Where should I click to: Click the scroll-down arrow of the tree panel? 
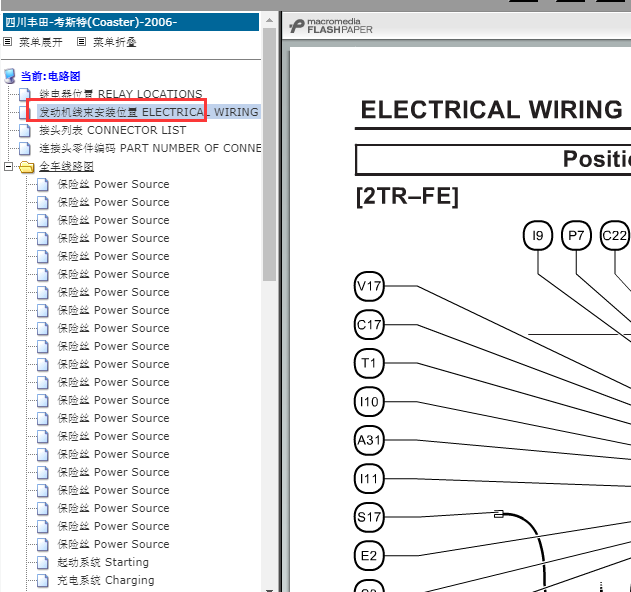coord(269,589)
